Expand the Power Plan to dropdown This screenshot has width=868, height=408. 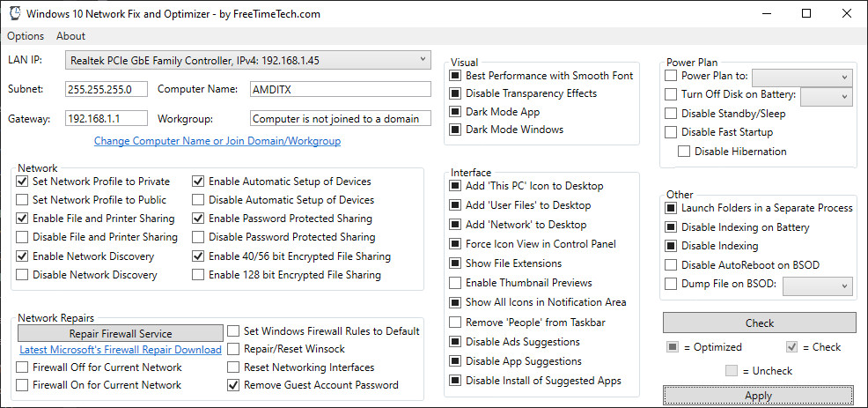click(x=802, y=77)
